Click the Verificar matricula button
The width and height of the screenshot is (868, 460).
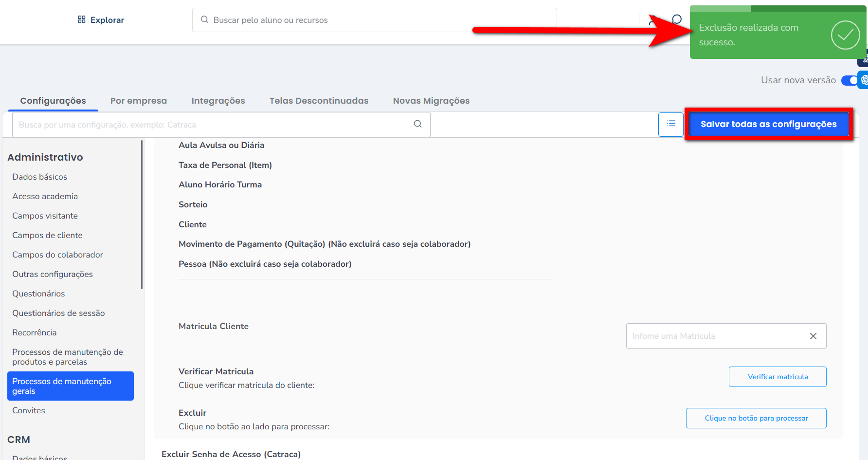click(x=778, y=377)
